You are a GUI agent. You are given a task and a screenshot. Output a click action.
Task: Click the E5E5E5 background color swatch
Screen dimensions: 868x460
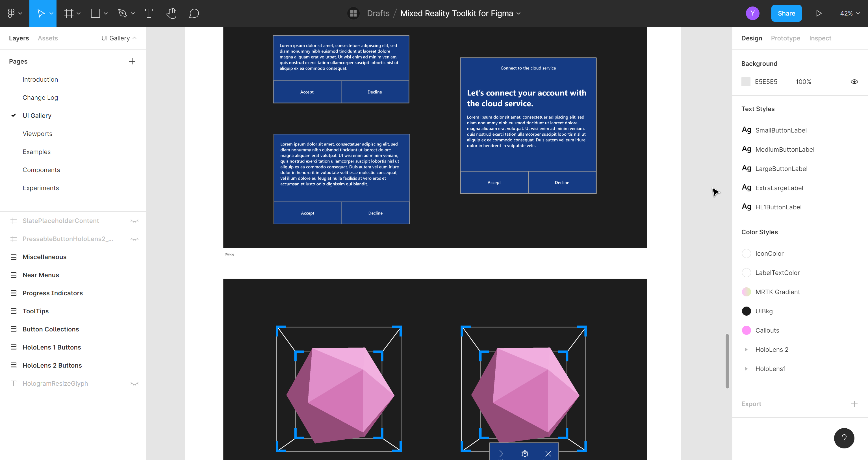pyautogui.click(x=746, y=82)
